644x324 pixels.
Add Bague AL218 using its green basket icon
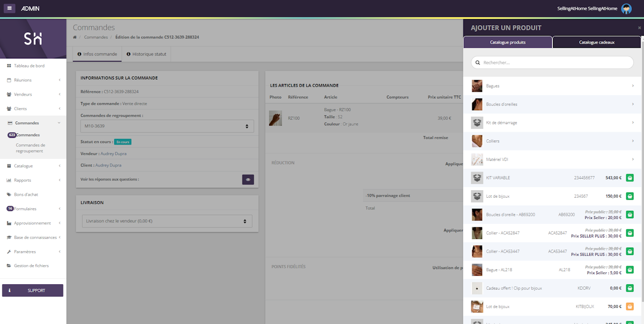(x=629, y=270)
